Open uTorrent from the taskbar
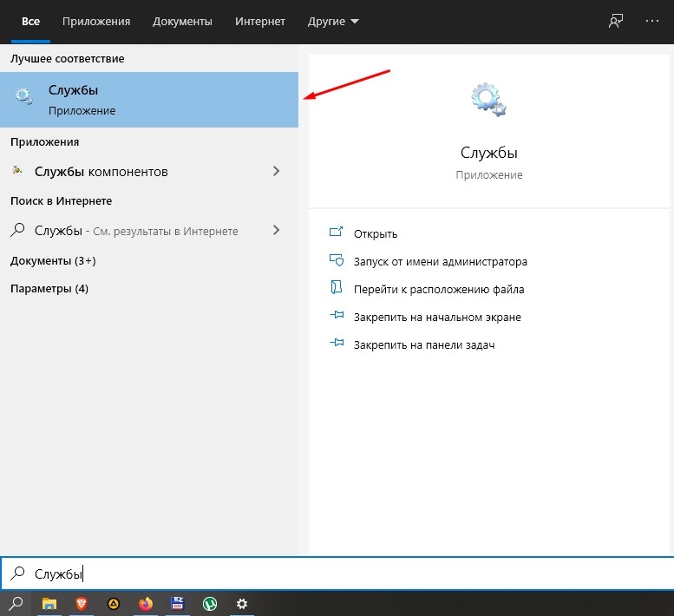This screenshot has width=674, height=616. tap(210, 604)
